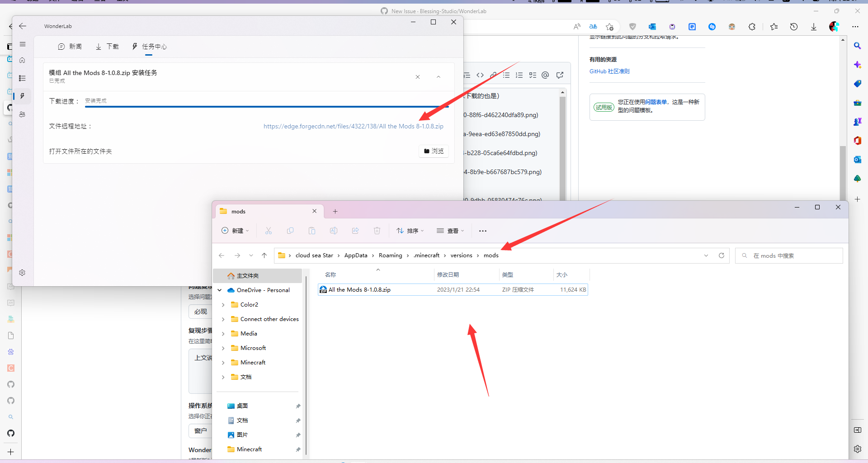Toggle the translate page icon in the address bar

593,27
